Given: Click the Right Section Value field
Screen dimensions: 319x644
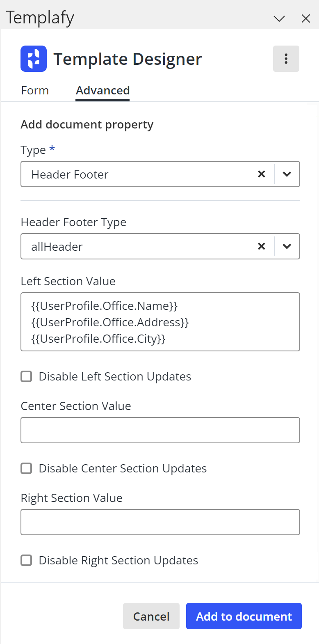Looking at the screenshot, I should tap(160, 522).
